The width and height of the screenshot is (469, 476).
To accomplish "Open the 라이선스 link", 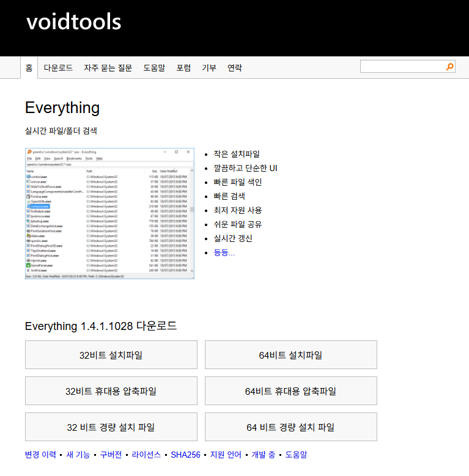I will point(146,455).
